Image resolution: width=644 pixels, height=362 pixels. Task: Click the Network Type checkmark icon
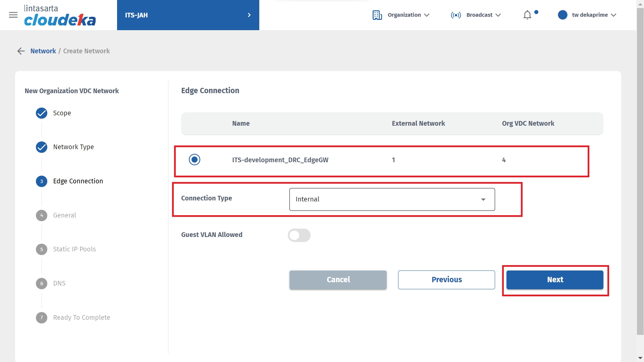pyautogui.click(x=42, y=147)
